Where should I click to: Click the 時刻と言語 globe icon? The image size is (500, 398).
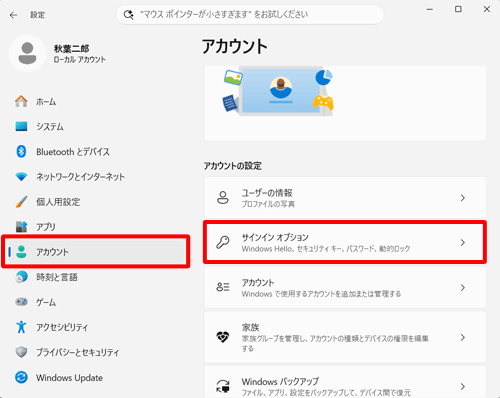pos(21,277)
